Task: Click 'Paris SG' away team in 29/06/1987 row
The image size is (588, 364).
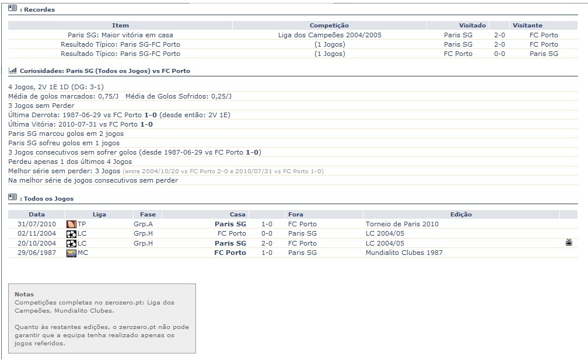Action: 302,253
